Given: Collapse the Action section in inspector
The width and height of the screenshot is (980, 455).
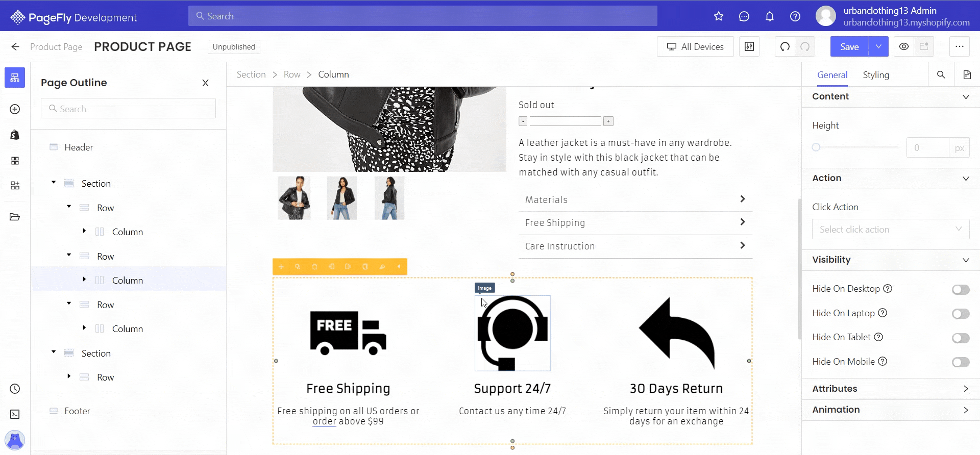Looking at the screenshot, I should 966,179.
